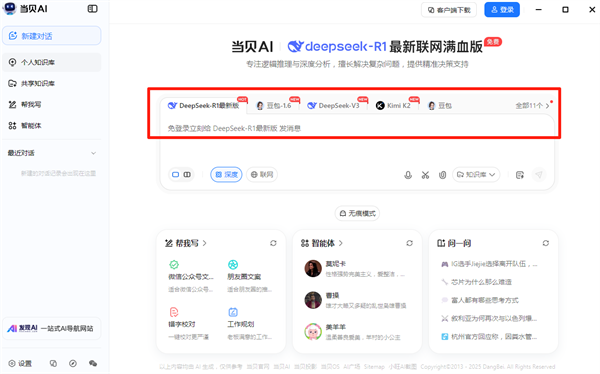Open the 曹操 agent avatar
The image size is (600, 374).
tap(313, 300)
